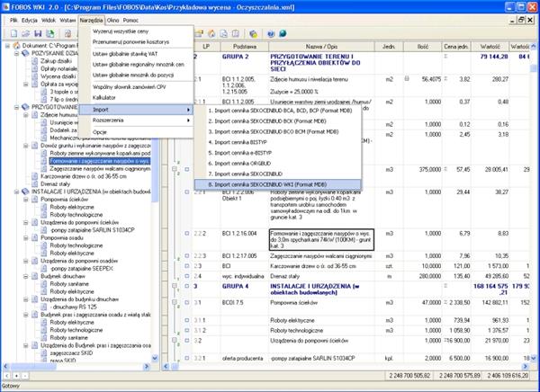Toggle checkbox in the Pompownia ścieków table row
Image resolution: width=540 pixels, height=392 pixels.
[x=187, y=304]
